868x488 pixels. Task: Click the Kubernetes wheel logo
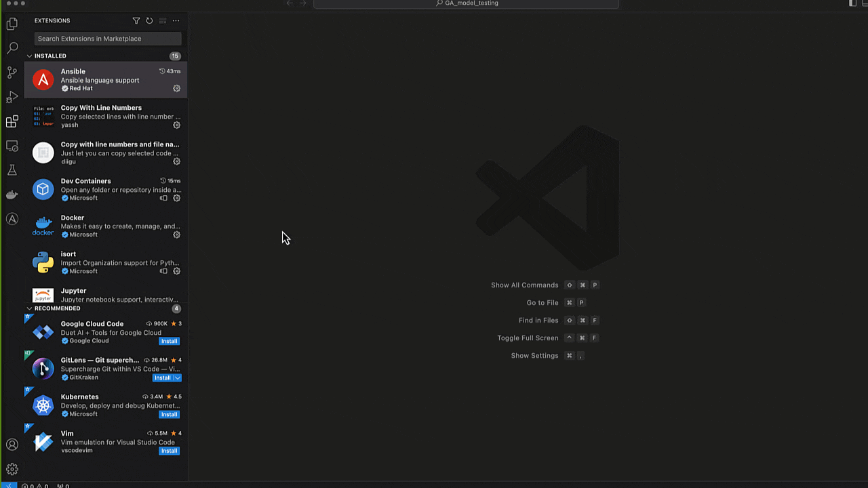point(43,405)
